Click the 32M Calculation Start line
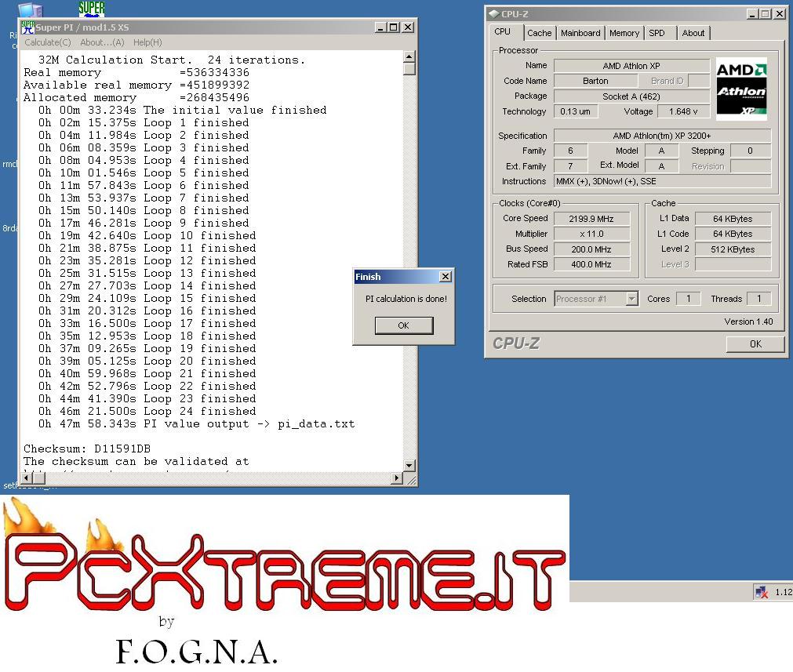Image resolution: width=793 pixels, height=672 pixels. click(172, 60)
